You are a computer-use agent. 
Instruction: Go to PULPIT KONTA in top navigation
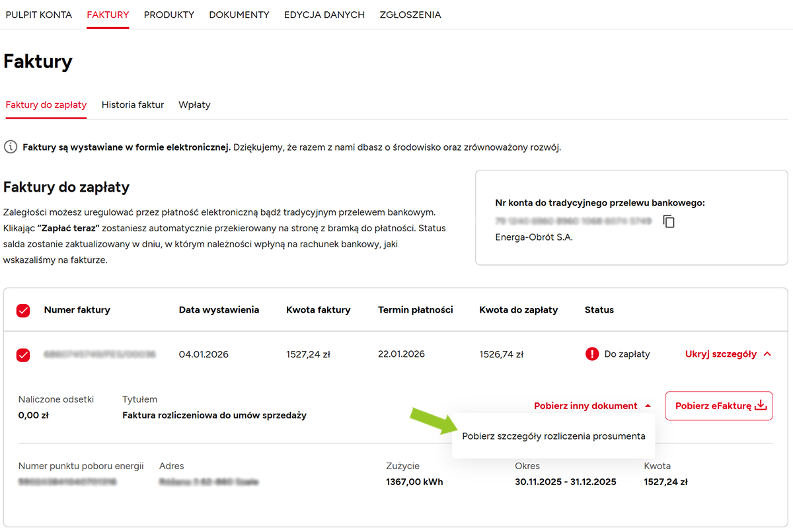click(x=39, y=15)
